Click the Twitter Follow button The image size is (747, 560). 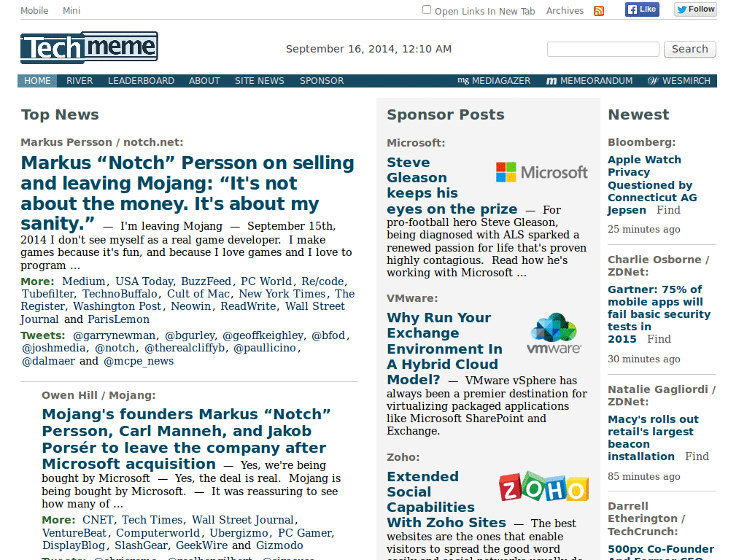[695, 9]
